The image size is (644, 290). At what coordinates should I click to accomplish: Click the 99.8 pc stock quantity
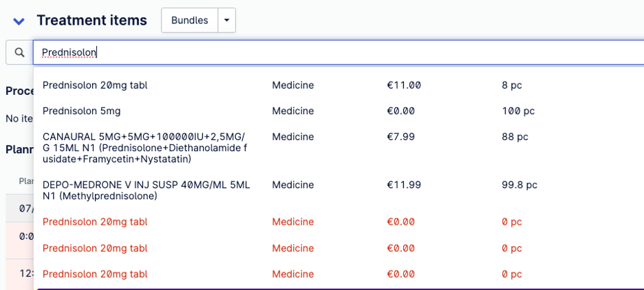pos(519,185)
